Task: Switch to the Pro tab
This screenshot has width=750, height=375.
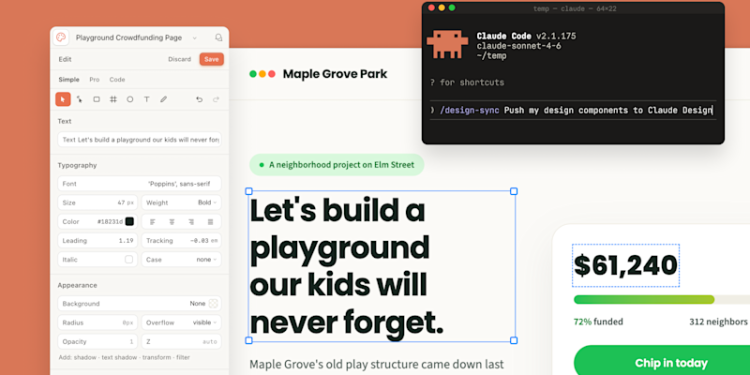Action: (94, 79)
